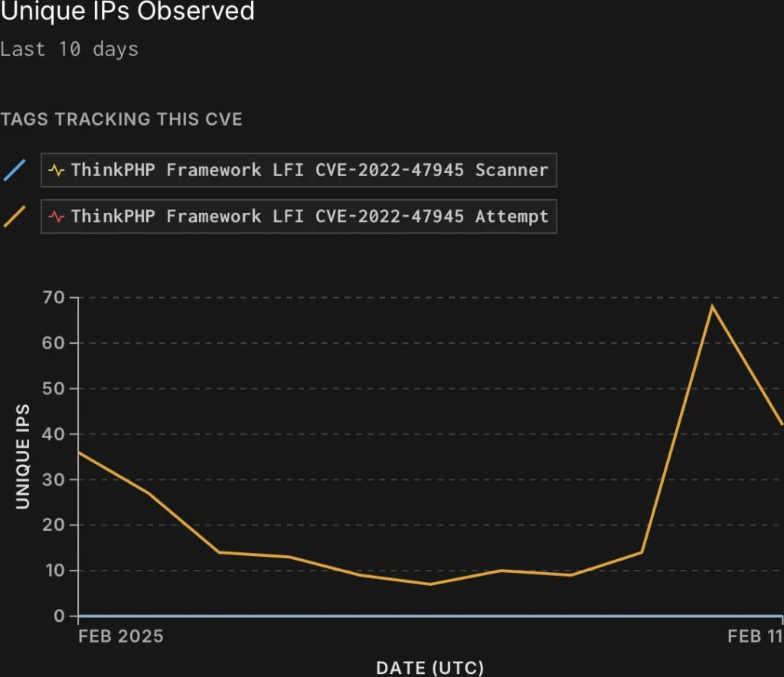Click the DATE (UTC) axis title
Screen dimensions: 784x677
click(x=430, y=667)
